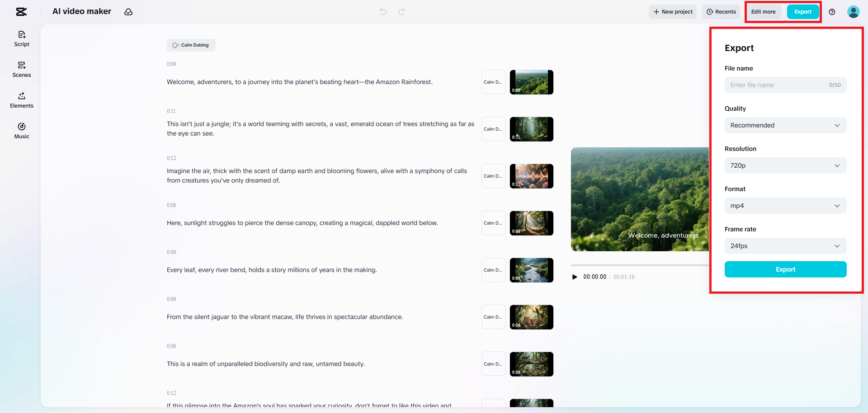Expand the Quality dropdown set to Recommended
The height and width of the screenshot is (413, 868).
785,125
